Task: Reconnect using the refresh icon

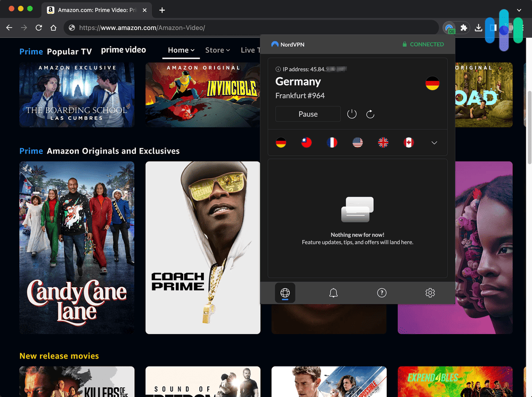Action: pos(370,114)
